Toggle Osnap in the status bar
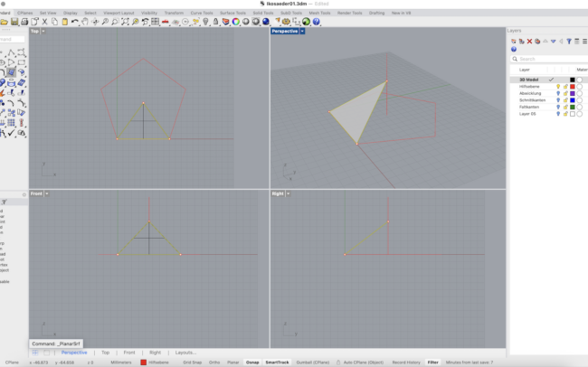588x367 pixels. [x=252, y=362]
